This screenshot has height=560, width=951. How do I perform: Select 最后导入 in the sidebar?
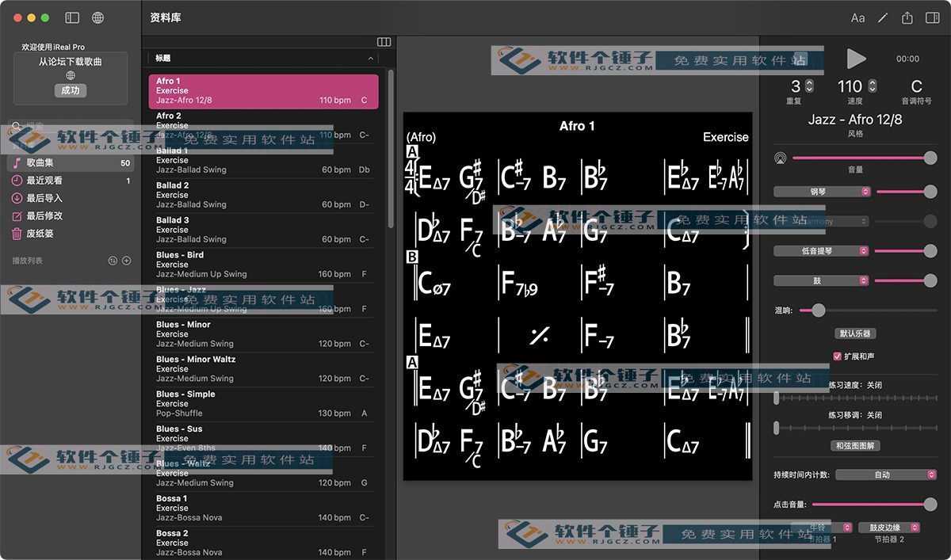[x=70, y=198]
